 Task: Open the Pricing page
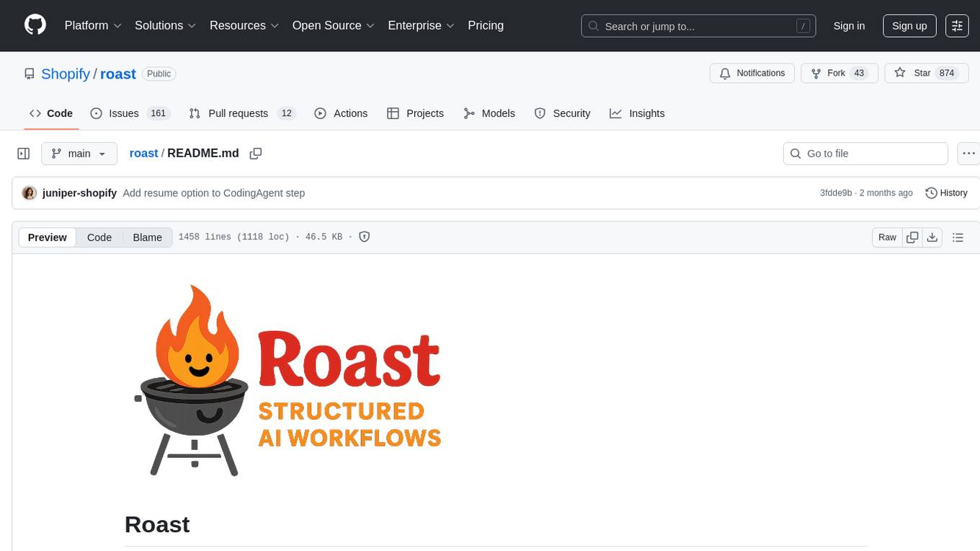pos(486,25)
